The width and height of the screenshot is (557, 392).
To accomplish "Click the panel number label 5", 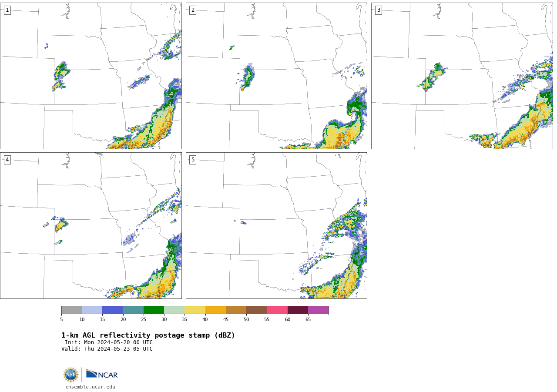I will pyautogui.click(x=193, y=160).
